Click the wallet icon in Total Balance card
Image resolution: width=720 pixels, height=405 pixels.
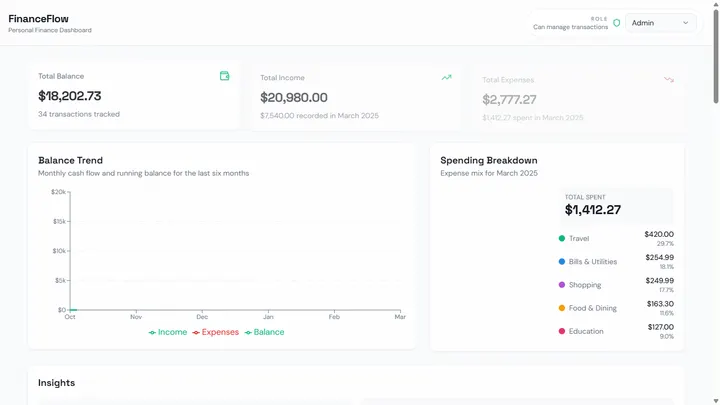(225, 76)
